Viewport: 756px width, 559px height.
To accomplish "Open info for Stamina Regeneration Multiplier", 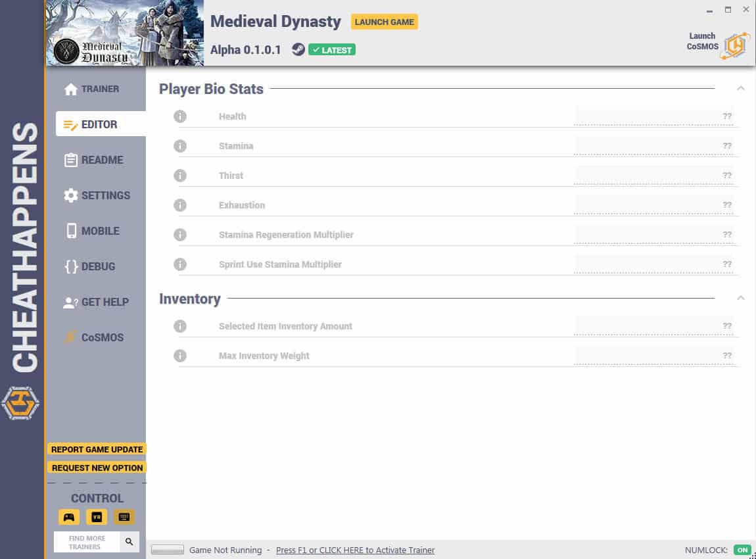I will 180,235.
